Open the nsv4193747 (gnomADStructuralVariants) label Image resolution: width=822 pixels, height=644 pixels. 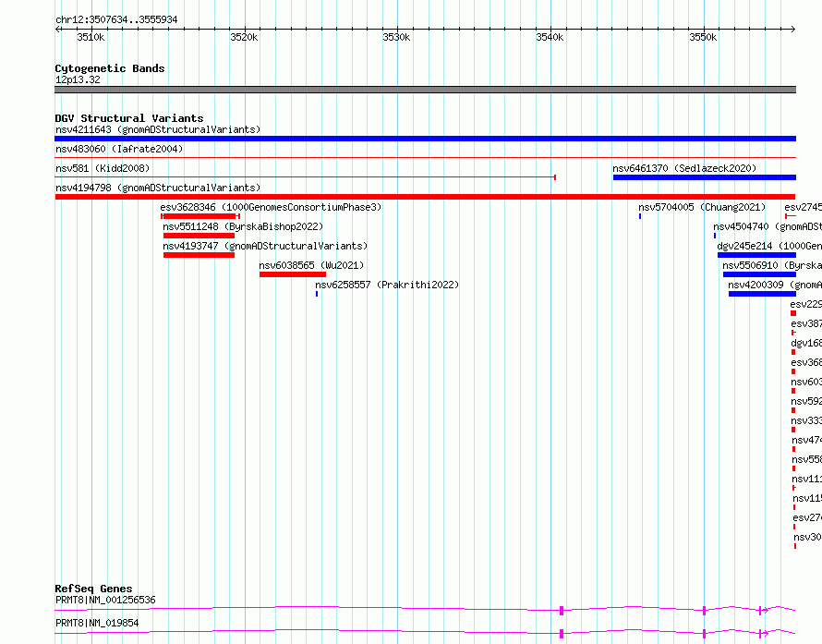point(265,246)
